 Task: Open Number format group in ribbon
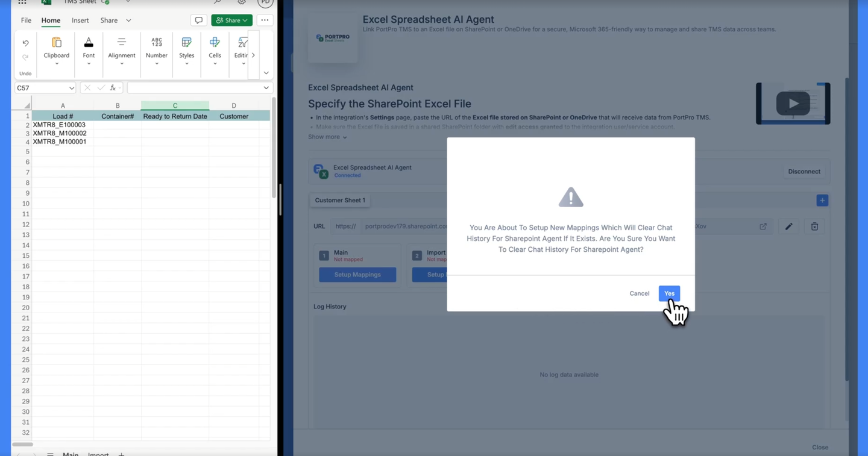click(156, 52)
